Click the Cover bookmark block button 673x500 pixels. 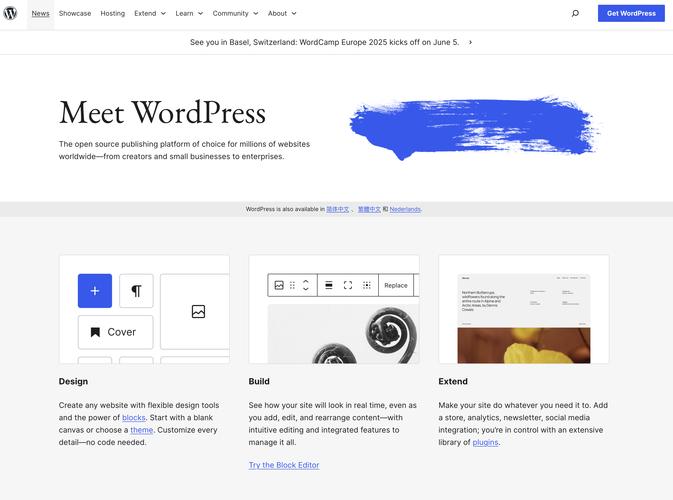[x=115, y=332]
